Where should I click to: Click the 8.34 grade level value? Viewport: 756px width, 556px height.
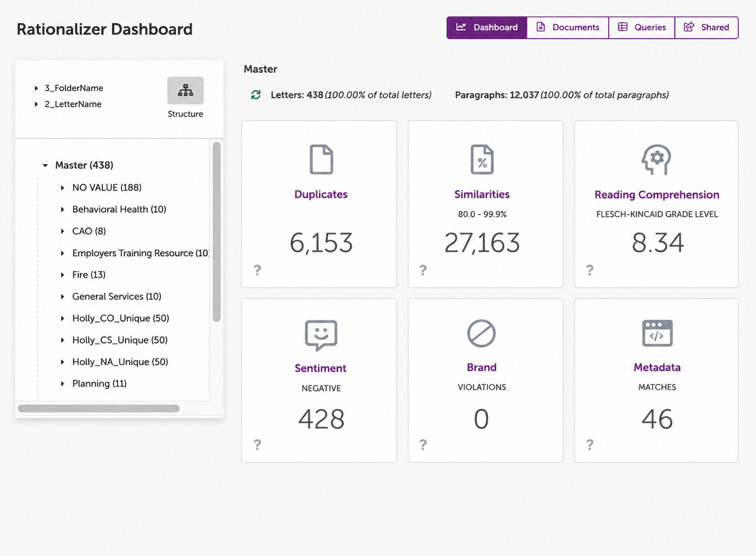click(657, 243)
